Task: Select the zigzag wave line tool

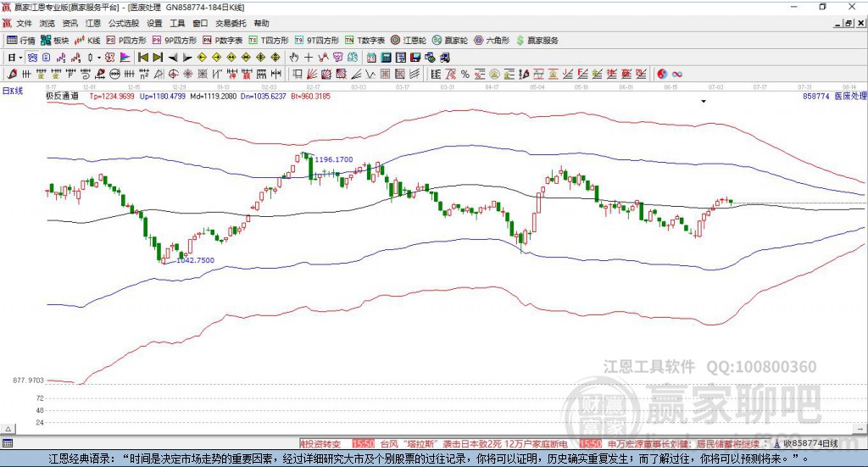Action: [x=370, y=74]
